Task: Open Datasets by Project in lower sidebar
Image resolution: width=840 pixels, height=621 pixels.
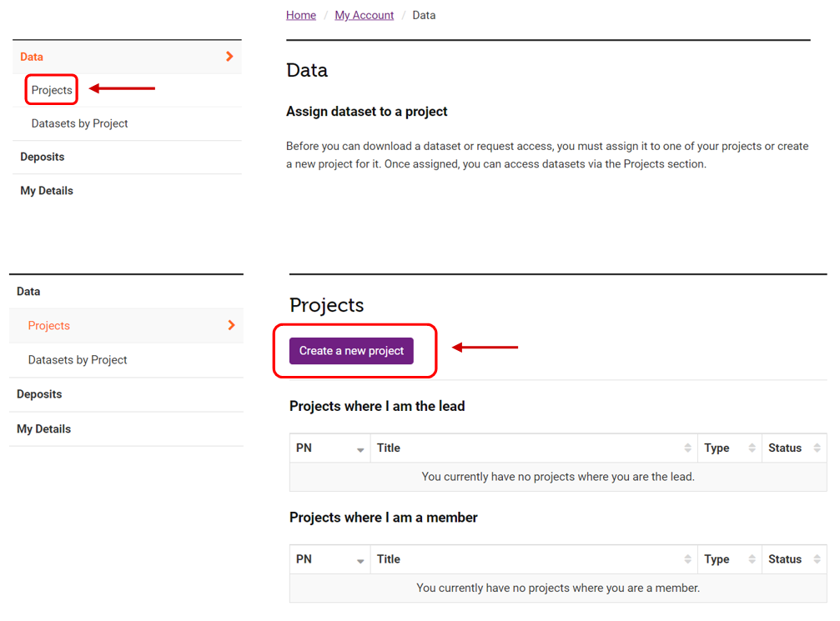Action: point(78,360)
